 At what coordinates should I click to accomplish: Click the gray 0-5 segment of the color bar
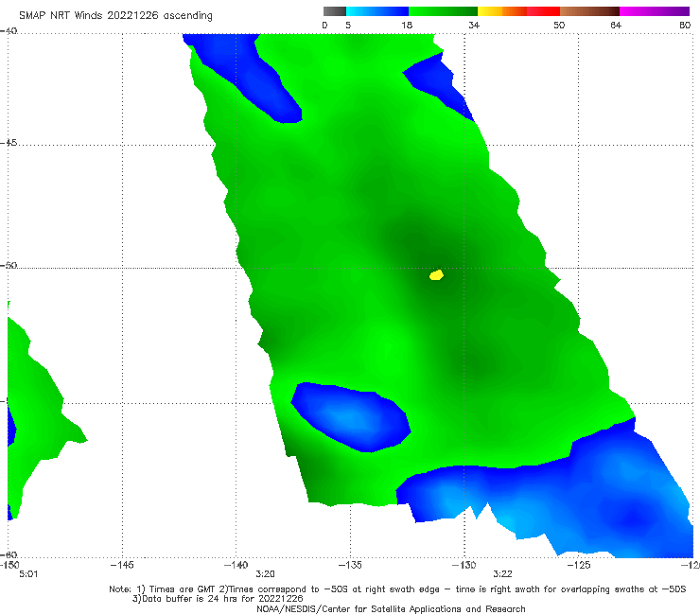click(335, 11)
